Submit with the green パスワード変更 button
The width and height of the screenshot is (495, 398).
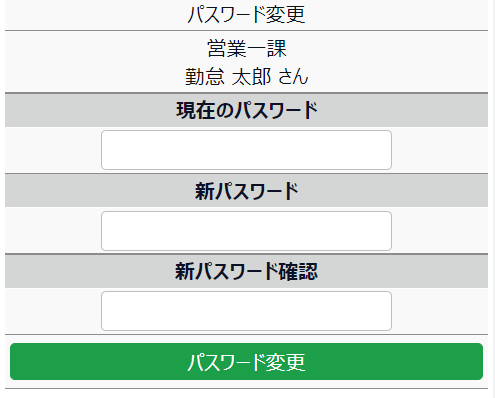pyautogui.click(x=246, y=361)
